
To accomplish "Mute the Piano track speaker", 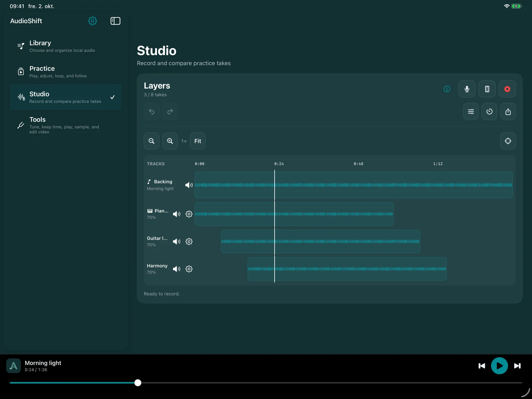I will point(177,214).
